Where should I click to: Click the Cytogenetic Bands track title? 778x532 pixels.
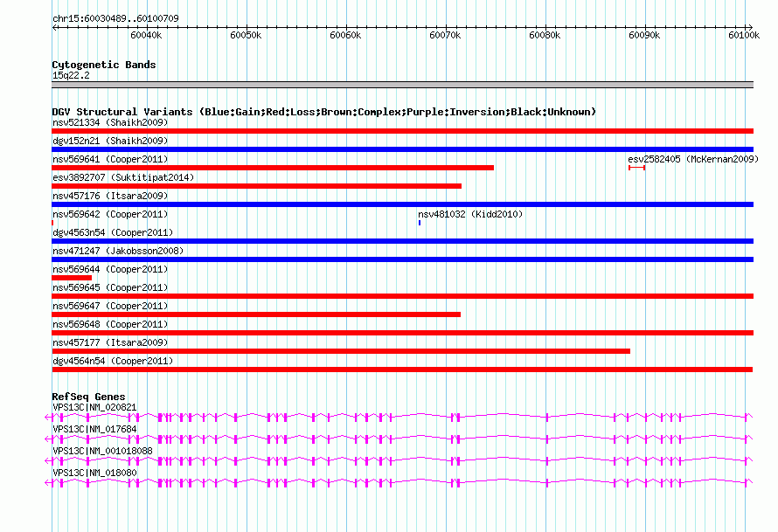pyautogui.click(x=104, y=65)
